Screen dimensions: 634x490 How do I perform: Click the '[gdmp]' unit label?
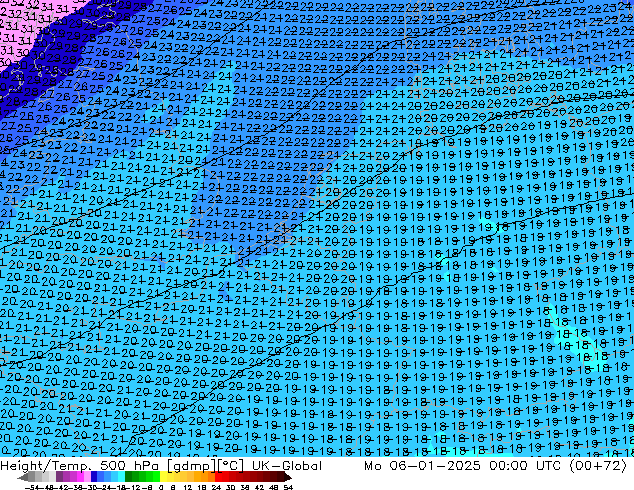click(192, 466)
